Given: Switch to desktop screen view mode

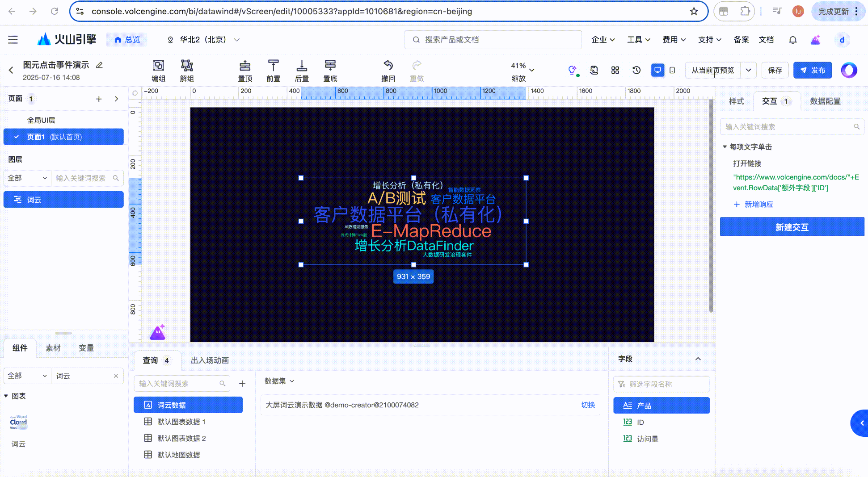Looking at the screenshot, I should (x=657, y=70).
